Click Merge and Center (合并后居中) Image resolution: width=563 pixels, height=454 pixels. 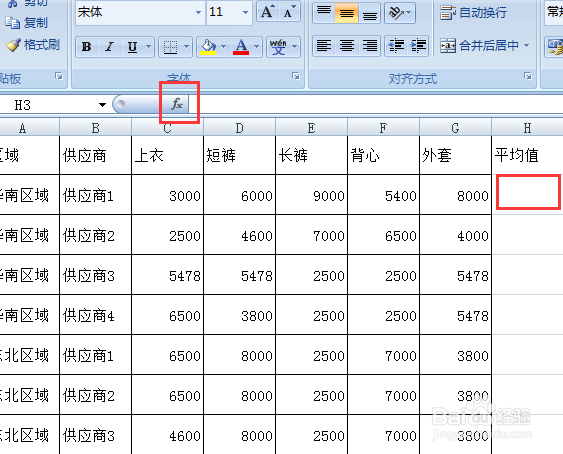pos(479,46)
